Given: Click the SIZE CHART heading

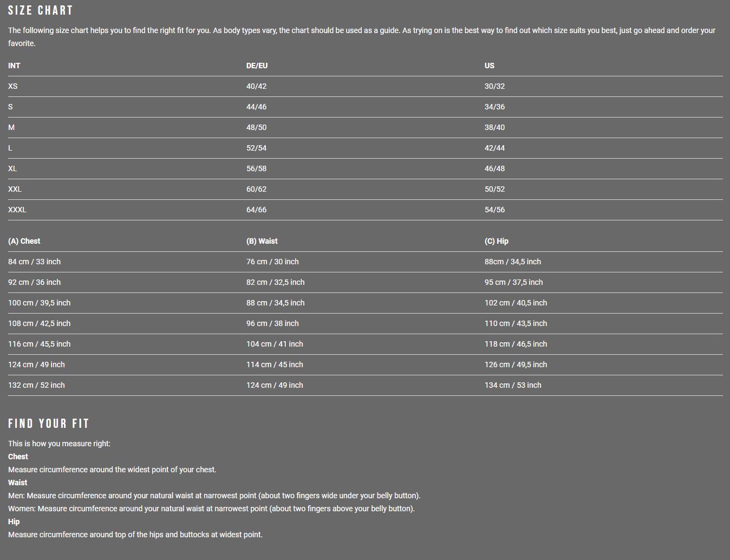Looking at the screenshot, I should click(41, 10).
